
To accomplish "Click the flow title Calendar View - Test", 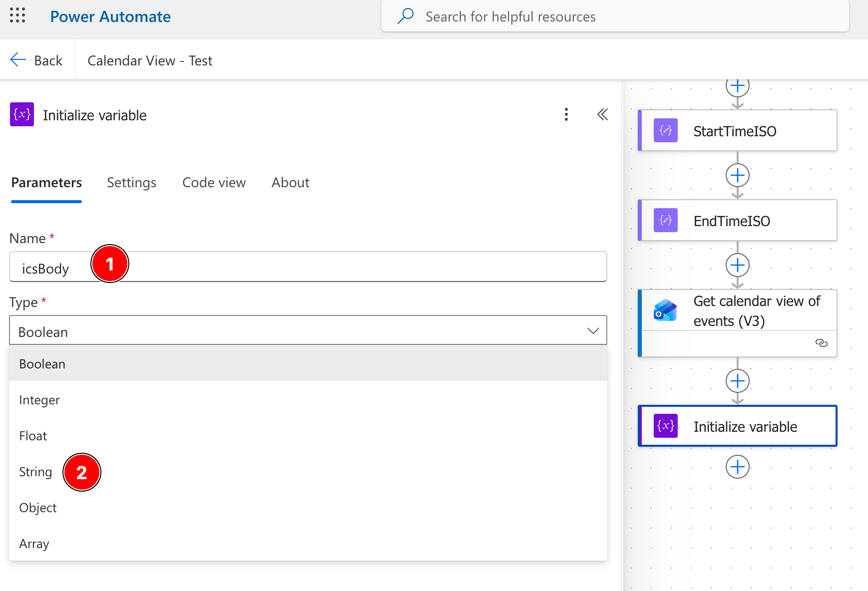I will coord(150,60).
